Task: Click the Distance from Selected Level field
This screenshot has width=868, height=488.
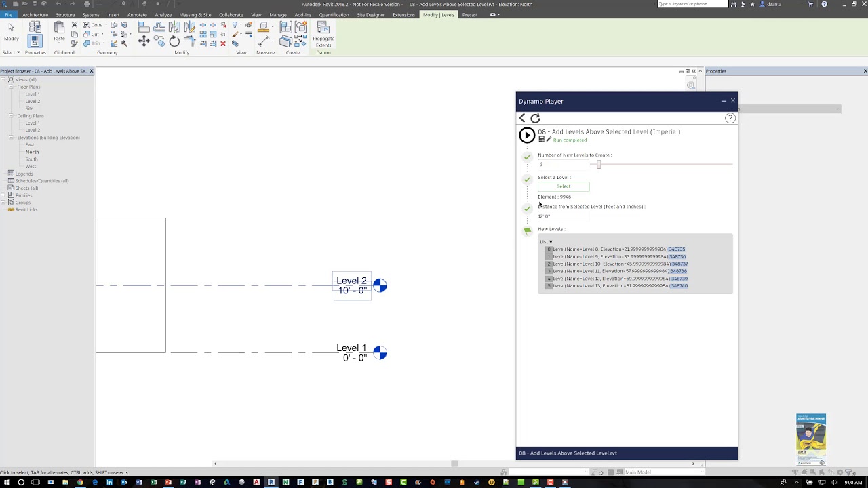Action: coord(563,216)
